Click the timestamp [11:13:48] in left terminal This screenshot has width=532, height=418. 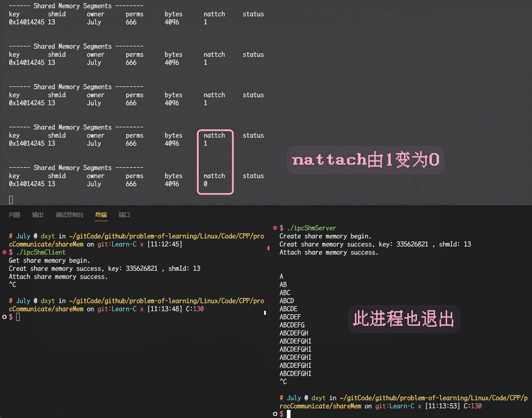tap(165, 309)
